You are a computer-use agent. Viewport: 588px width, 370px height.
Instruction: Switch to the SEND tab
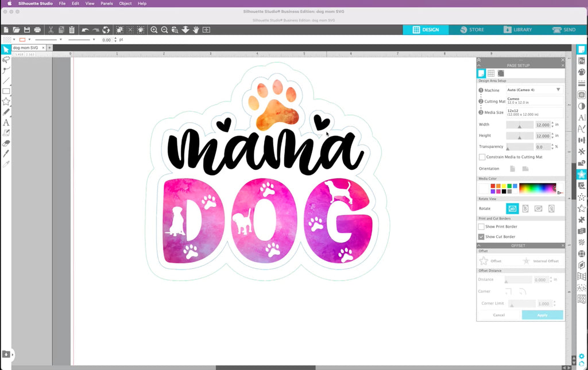(x=564, y=30)
